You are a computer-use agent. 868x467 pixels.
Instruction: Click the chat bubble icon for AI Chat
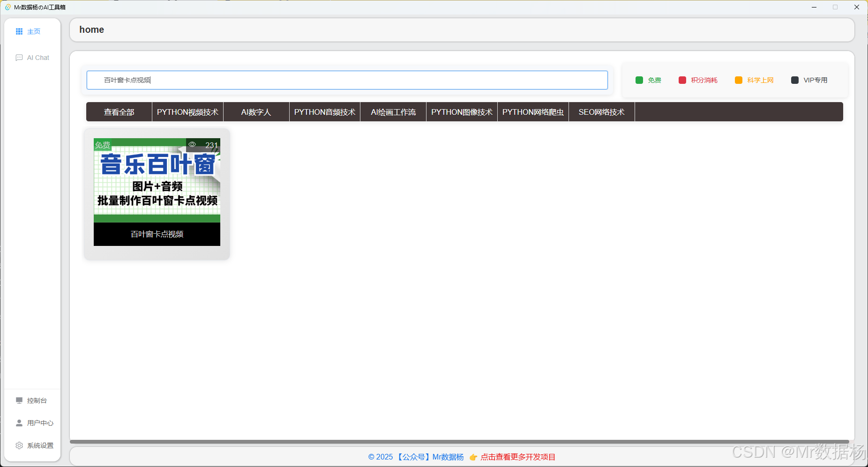[19, 58]
